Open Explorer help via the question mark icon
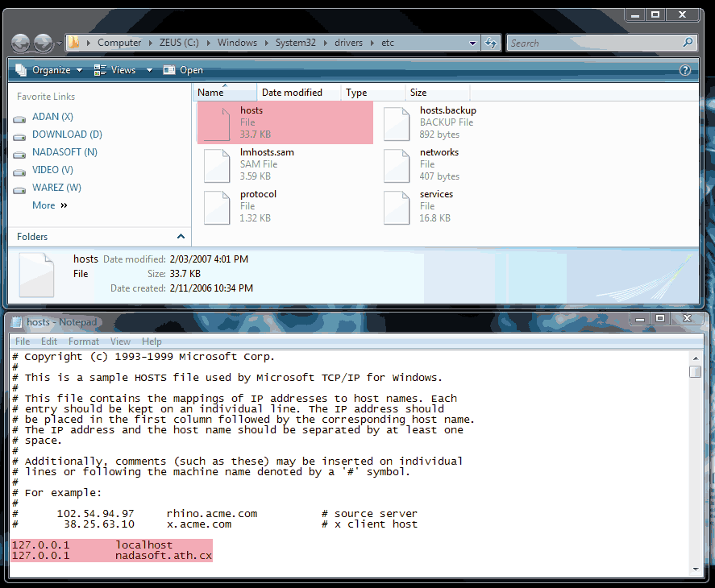The height and width of the screenshot is (588, 715). [684, 69]
